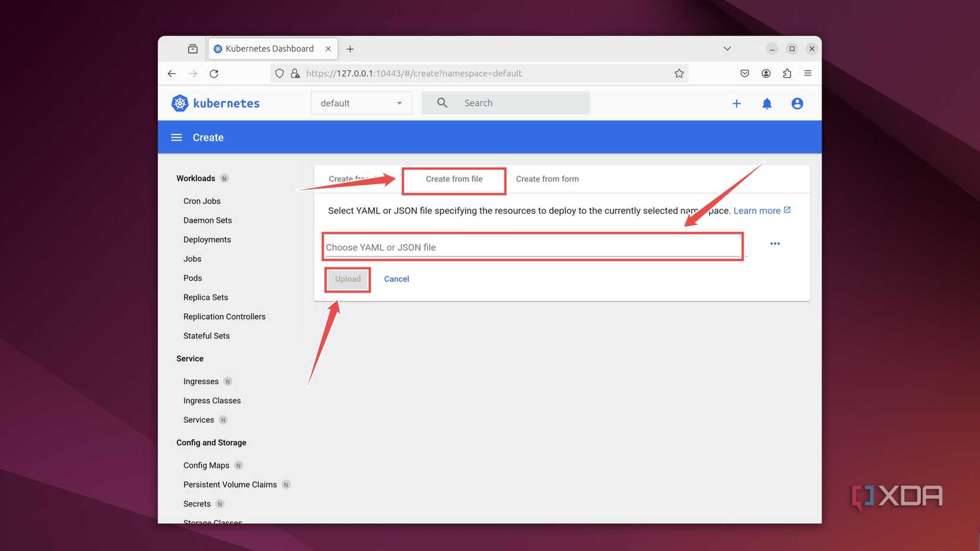
Task: Switch to Create from file tab
Action: (x=454, y=179)
